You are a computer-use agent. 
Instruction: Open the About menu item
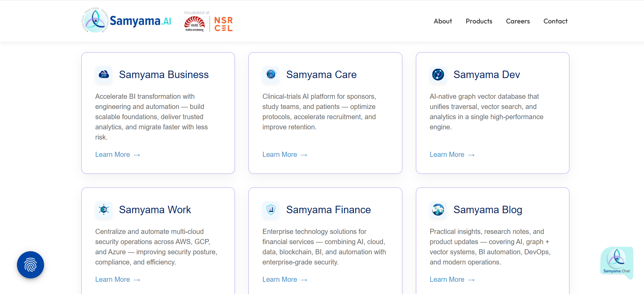coord(443,21)
